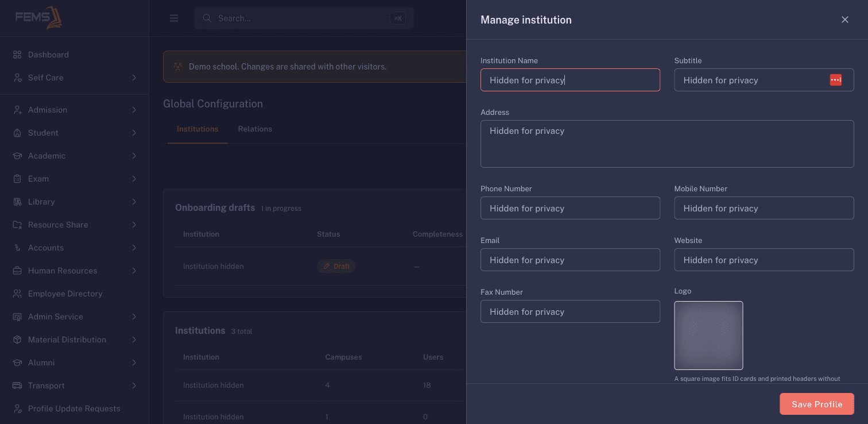Close the Manage institution panel
The image size is (868, 424).
coord(845,20)
